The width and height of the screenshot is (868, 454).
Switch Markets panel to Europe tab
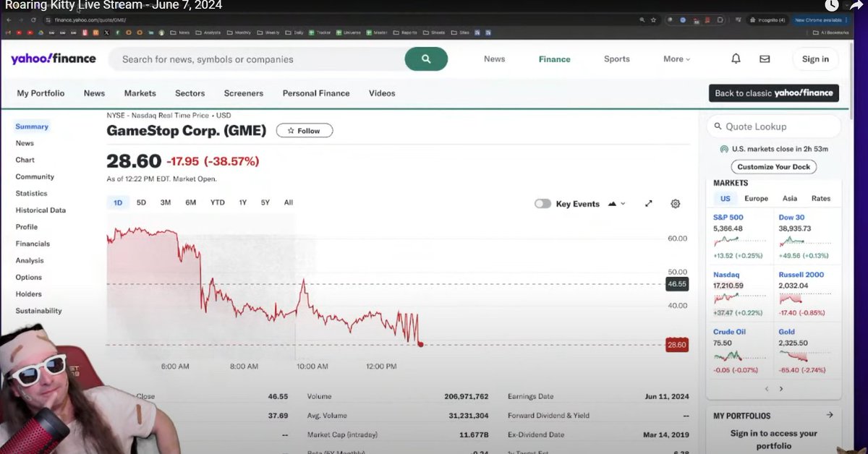coord(756,198)
